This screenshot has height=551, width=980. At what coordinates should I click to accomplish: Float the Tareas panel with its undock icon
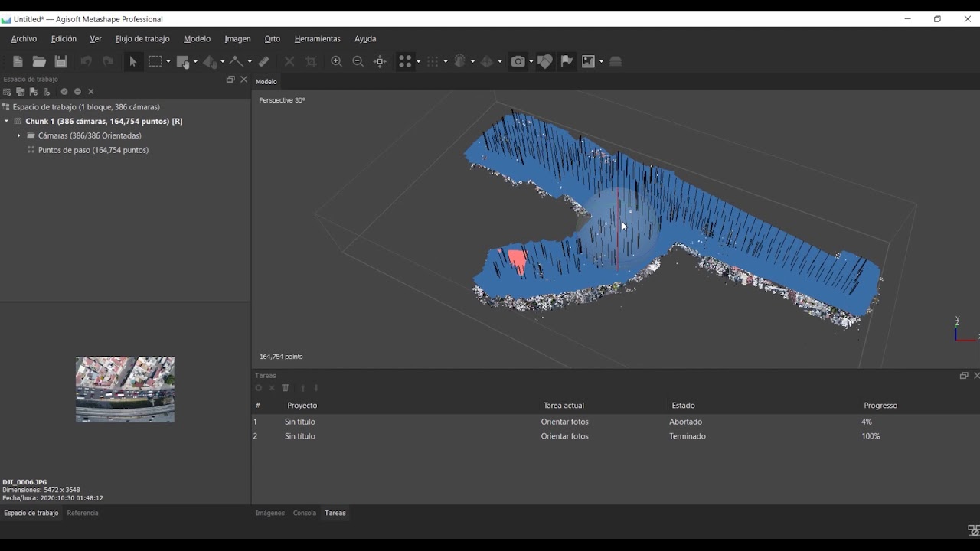[964, 376]
